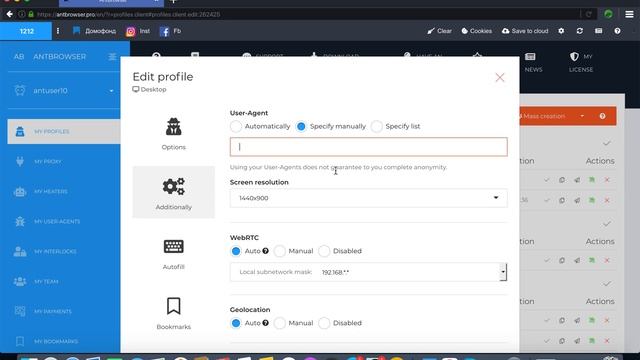Open the Домофонд bookmark
Screen dimensions: 640x360
click(x=94, y=31)
